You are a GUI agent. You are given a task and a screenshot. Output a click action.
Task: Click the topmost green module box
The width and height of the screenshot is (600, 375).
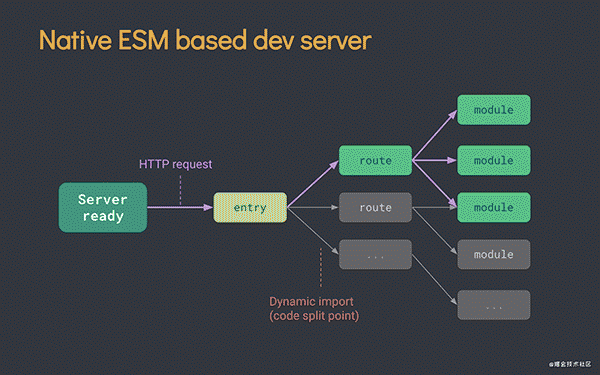tap(494, 110)
